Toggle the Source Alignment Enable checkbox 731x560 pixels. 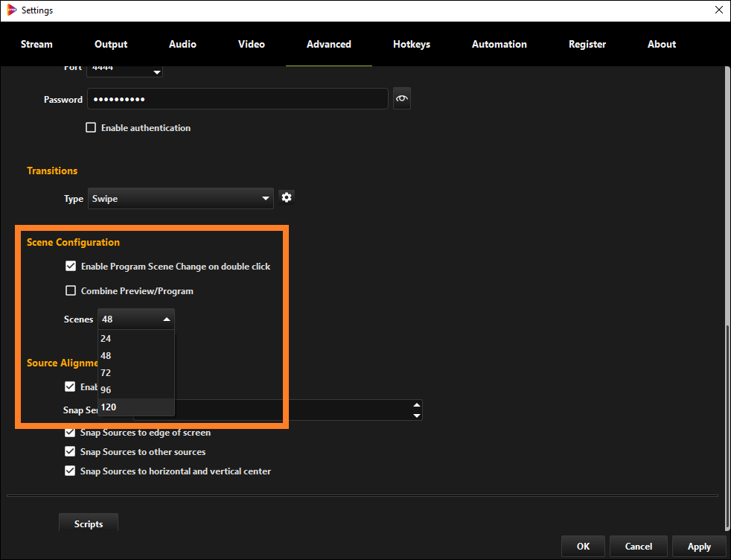point(70,386)
